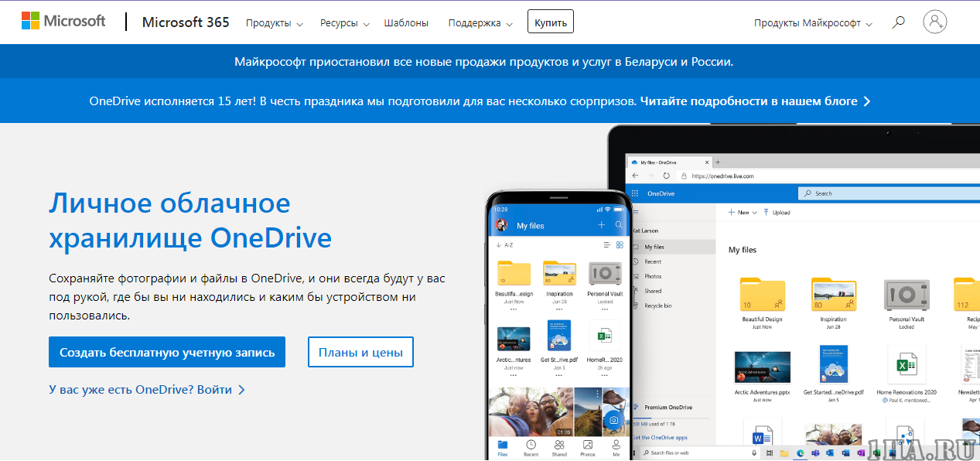Click the Microsoft logo
980x461 pixels.
[x=63, y=22]
